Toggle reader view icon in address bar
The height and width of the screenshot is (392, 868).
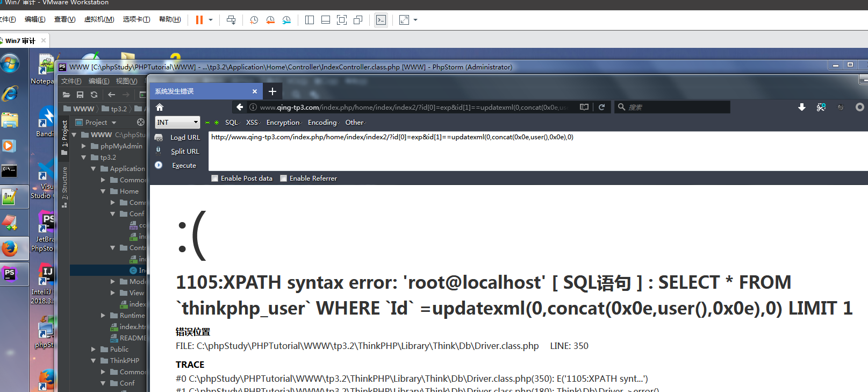coord(584,107)
